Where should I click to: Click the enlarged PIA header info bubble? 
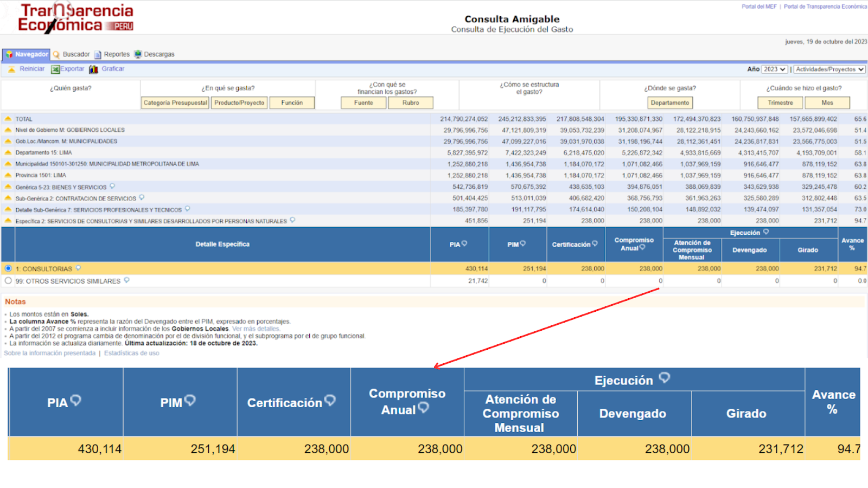76,400
